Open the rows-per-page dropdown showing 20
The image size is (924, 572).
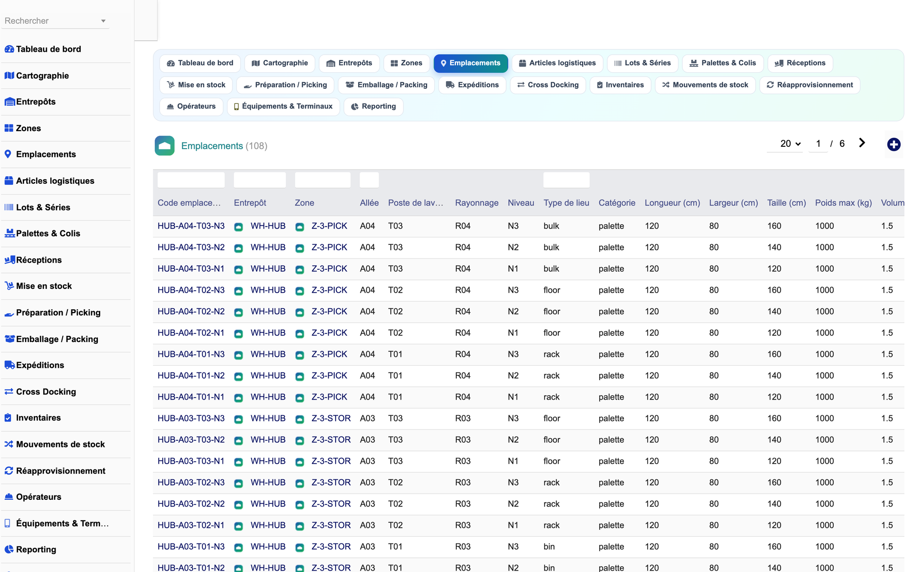coord(789,143)
